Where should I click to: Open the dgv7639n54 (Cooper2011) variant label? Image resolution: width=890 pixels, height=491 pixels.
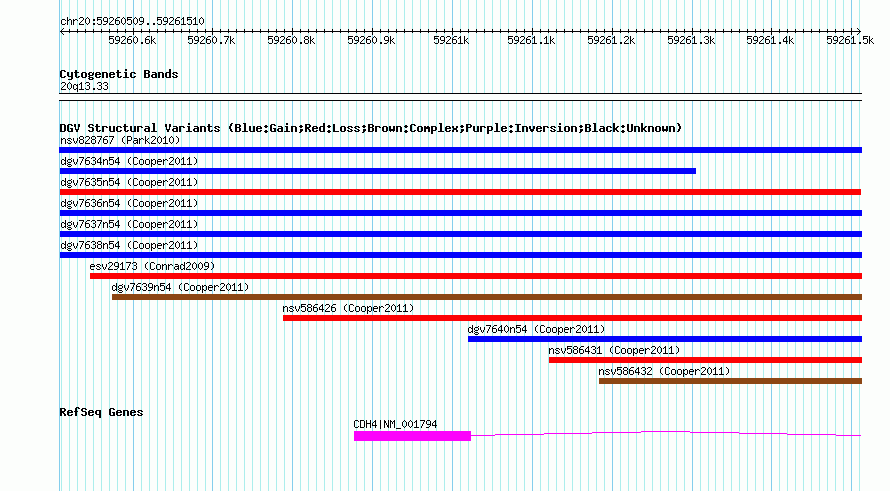[180, 287]
